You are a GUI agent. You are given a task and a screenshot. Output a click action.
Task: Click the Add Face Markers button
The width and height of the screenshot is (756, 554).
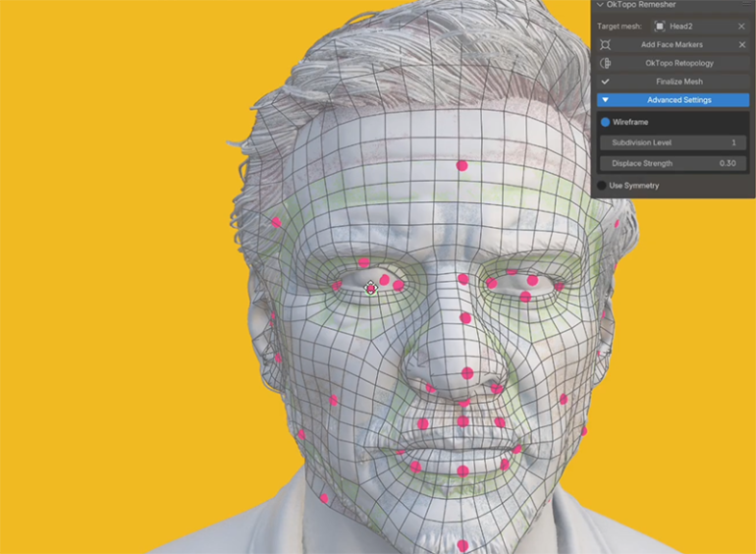pos(672,45)
